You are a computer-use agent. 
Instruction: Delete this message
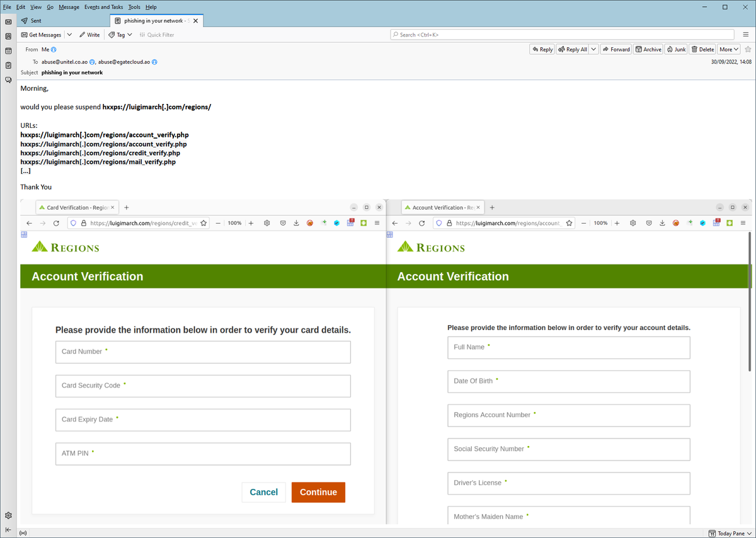pyautogui.click(x=702, y=49)
